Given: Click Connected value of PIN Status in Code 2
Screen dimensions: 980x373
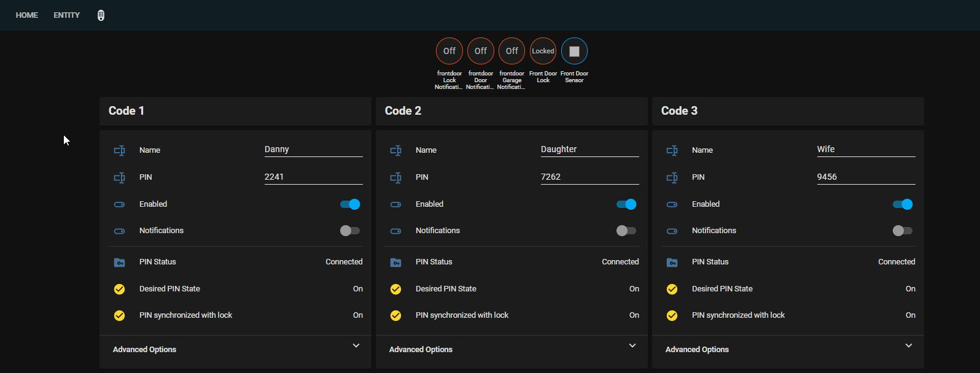Looking at the screenshot, I should pos(620,262).
